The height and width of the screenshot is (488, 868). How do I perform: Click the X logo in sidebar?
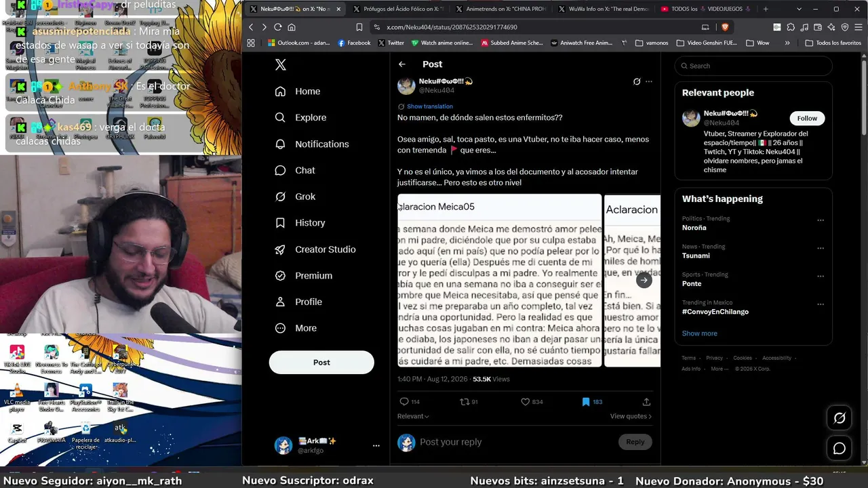pos(281,65)
